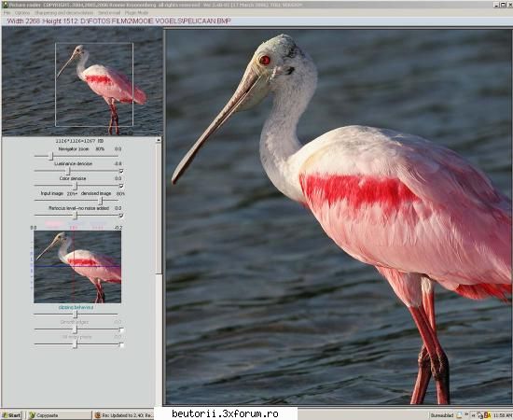The image size is (513, 420).
Task: Click the image size in KB text
Action: point(79,141)
